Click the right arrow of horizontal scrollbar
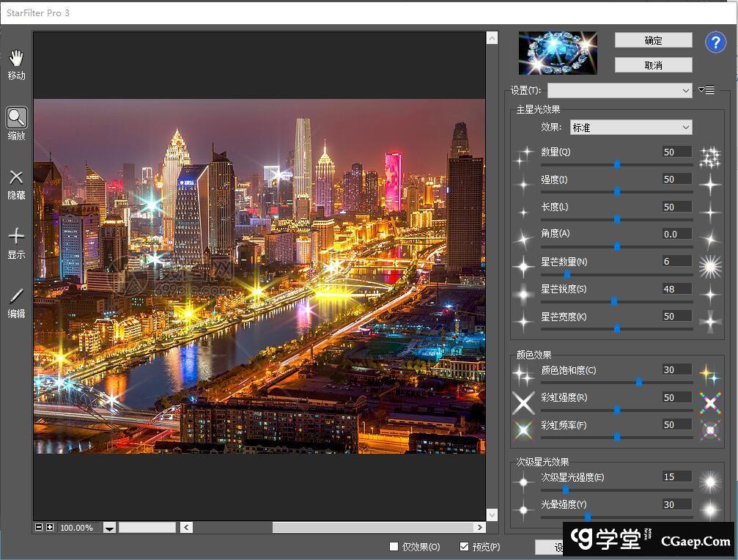The width and height of the screenshot is (738, 560). [480, 527]
